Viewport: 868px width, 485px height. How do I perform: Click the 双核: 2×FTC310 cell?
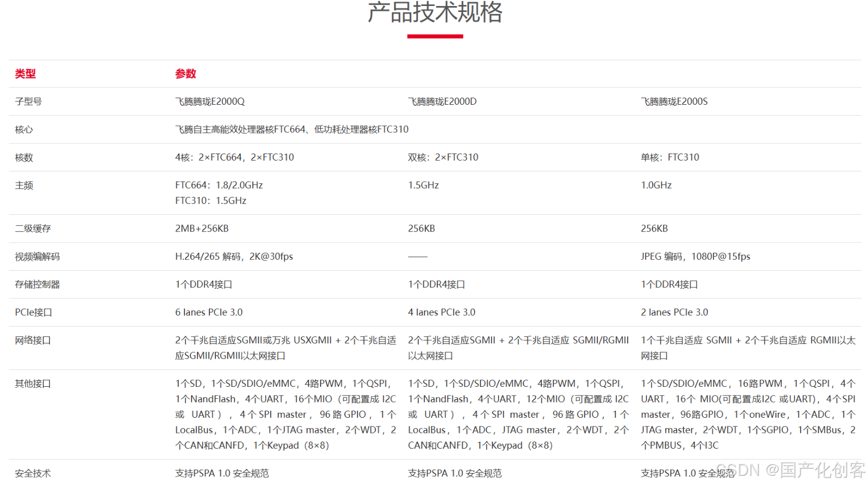(443, 157)
